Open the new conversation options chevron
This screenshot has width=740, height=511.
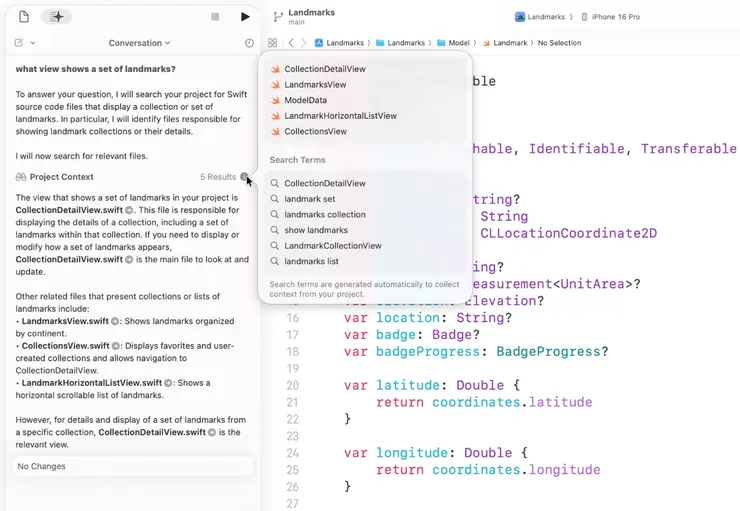[33, 43]
